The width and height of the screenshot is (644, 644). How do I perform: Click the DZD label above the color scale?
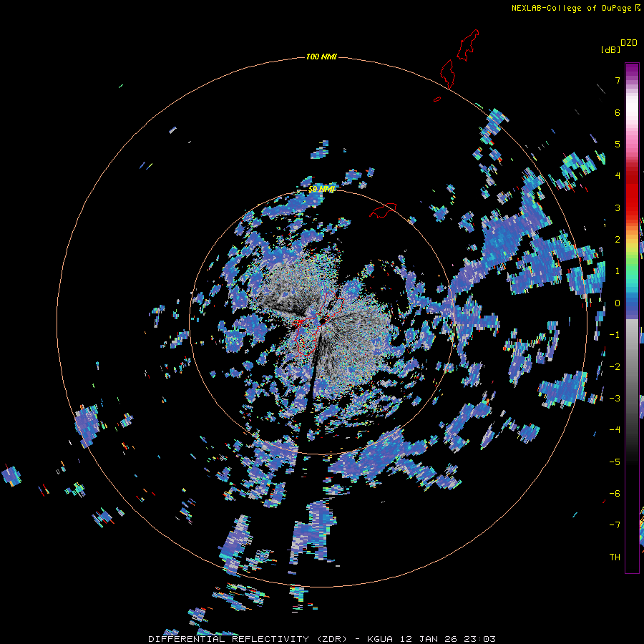pyautogui.click(x=629, y=43)
